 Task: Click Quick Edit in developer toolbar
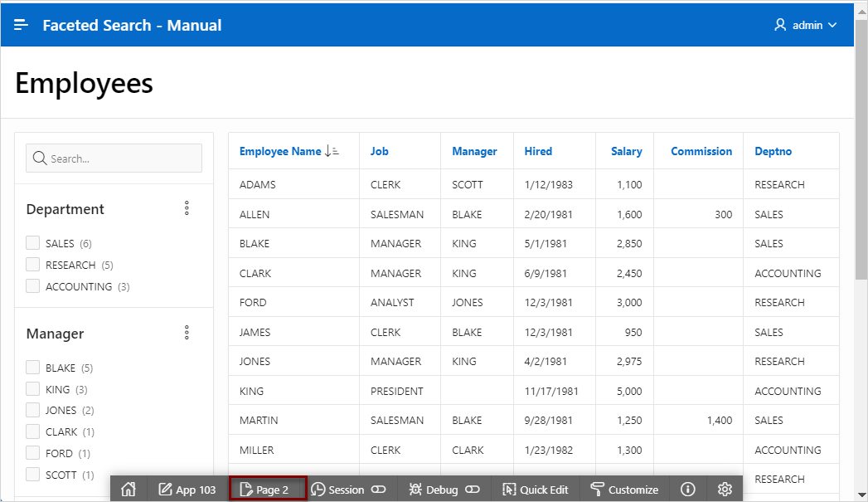click(x=536, y=490)
